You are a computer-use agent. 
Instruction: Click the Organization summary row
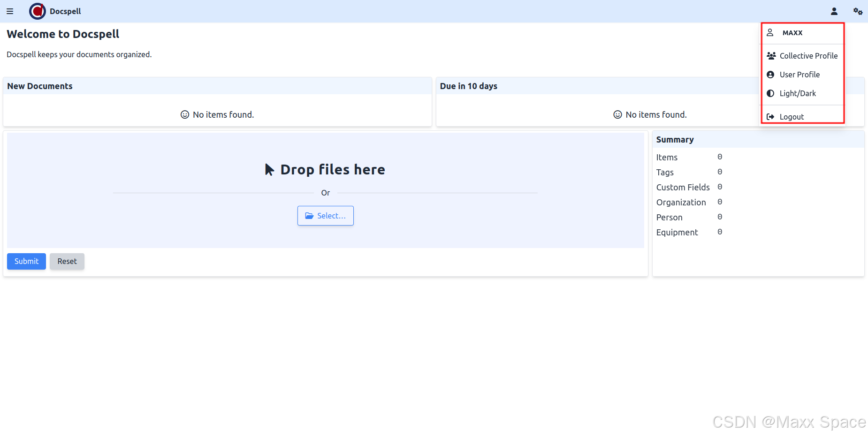pyautogui.click(x=689, y=202)
